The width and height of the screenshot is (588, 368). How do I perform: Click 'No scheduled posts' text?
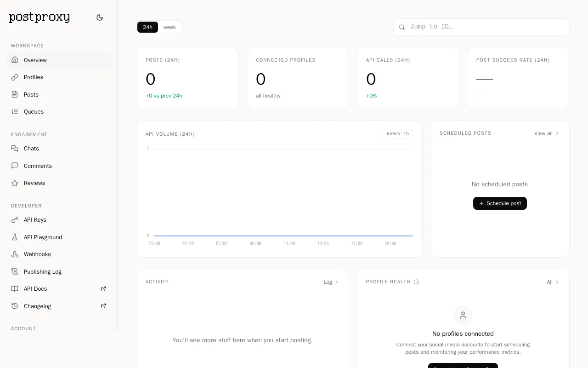500,184
